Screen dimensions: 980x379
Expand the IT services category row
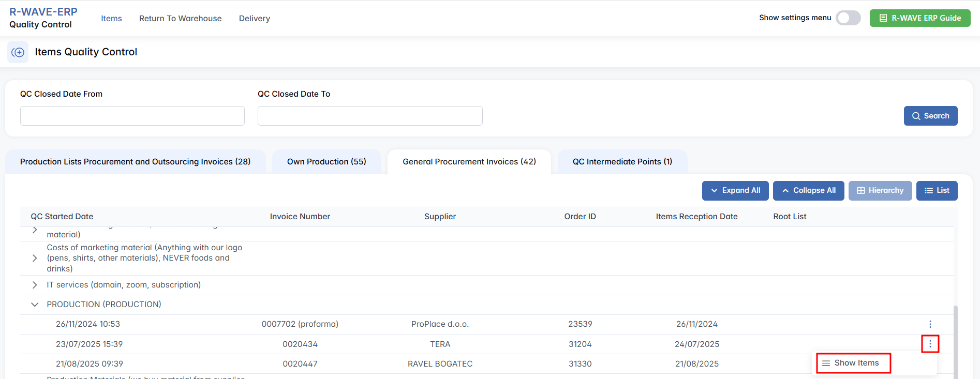tap(35, 285)
